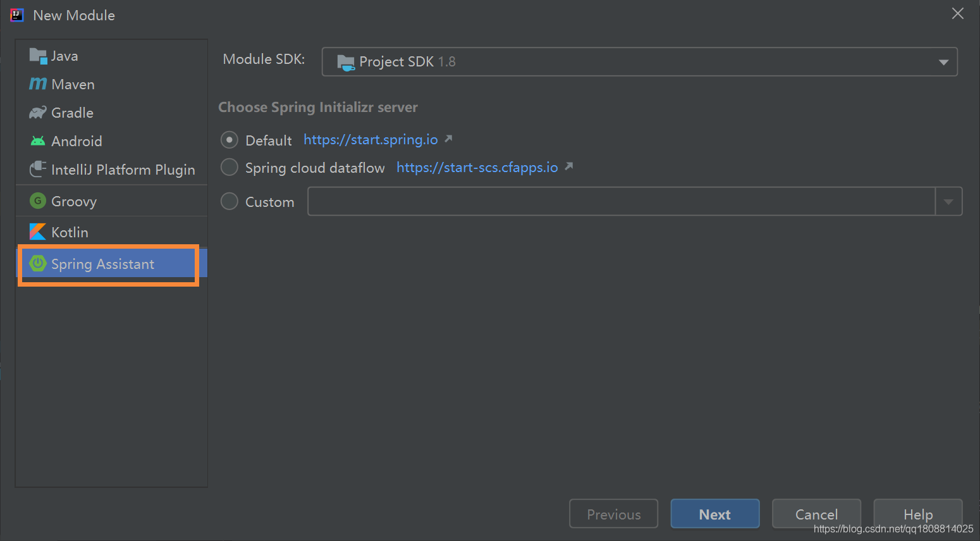
Task: Open the https://start.spring.io link
Action: coord(370,140)
